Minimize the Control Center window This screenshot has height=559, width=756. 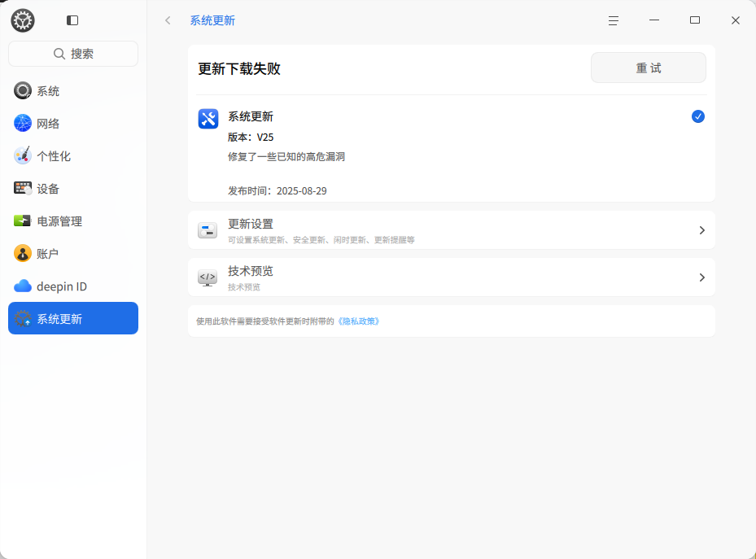coord(654,20)
